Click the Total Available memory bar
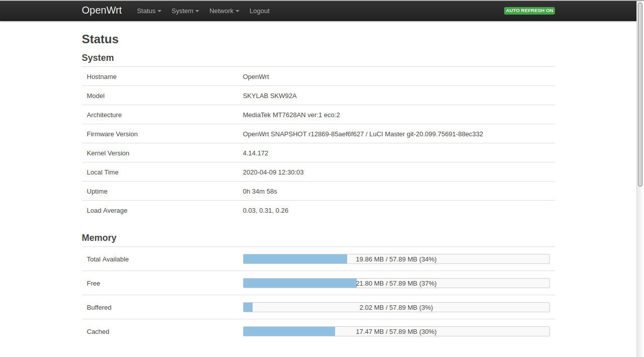This screenshot has height=357, width=644. pos(396,259)
